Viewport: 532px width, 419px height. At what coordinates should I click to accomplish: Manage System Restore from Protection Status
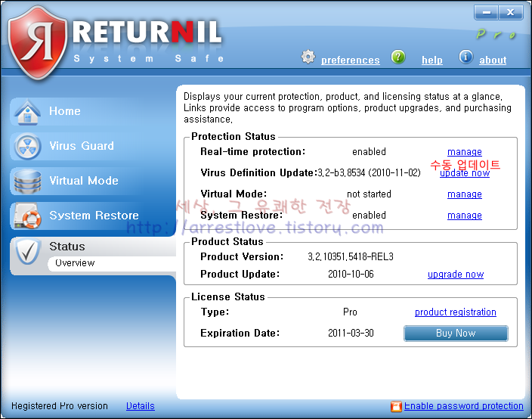click(x=465, y=216)
